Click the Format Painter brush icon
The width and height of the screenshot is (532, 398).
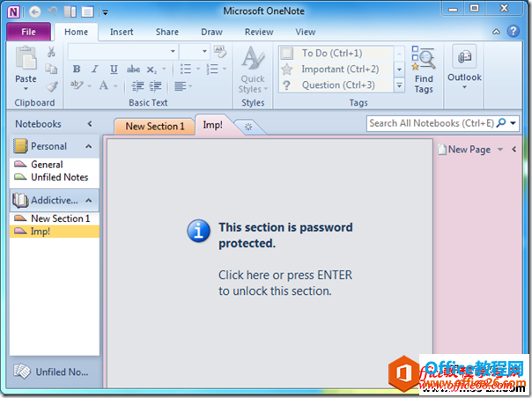(x=52, y=86)
